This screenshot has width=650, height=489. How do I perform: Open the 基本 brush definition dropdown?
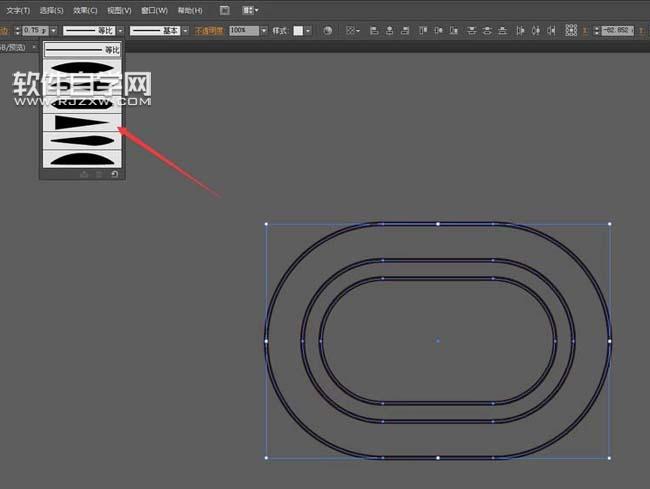click(x=186, y=31)
